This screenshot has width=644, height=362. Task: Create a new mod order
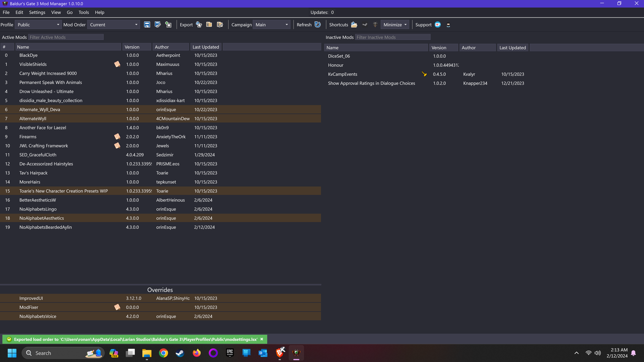(169, 24)
